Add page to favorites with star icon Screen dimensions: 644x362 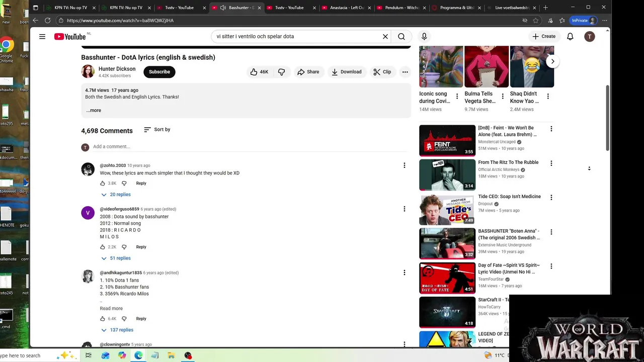point(536,21)
